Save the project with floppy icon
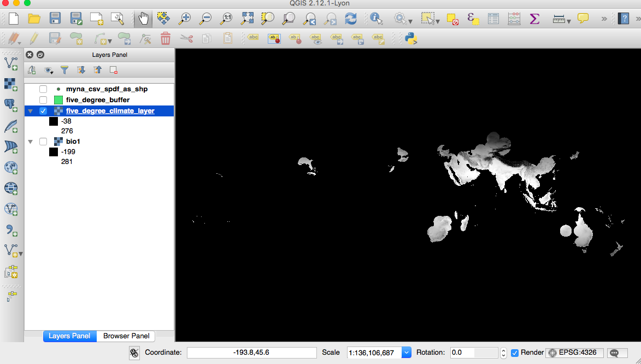The height and width of the screenshot is (364, 641). coord(55,19)
